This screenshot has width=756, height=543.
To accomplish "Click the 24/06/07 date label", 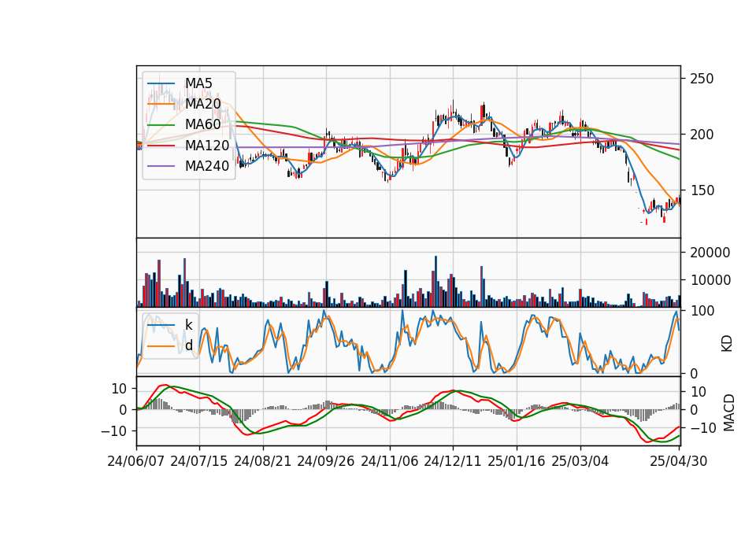I will (136, 461).
